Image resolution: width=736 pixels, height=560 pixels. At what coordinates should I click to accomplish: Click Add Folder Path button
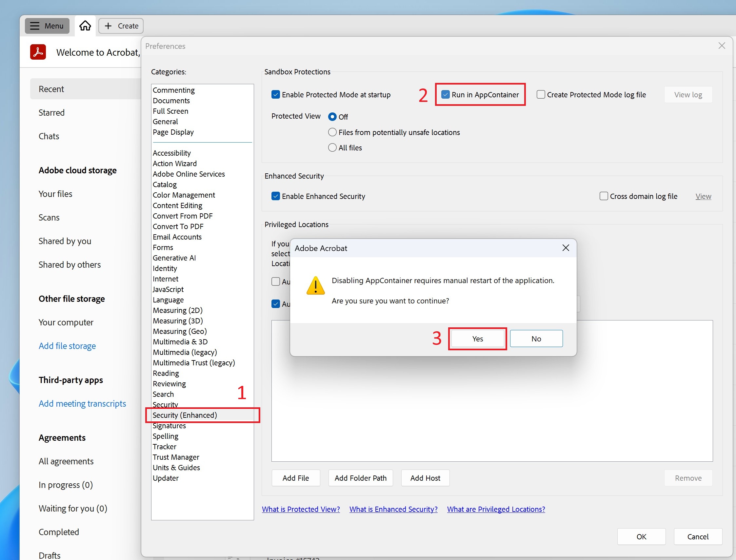[x=361, y=478]
